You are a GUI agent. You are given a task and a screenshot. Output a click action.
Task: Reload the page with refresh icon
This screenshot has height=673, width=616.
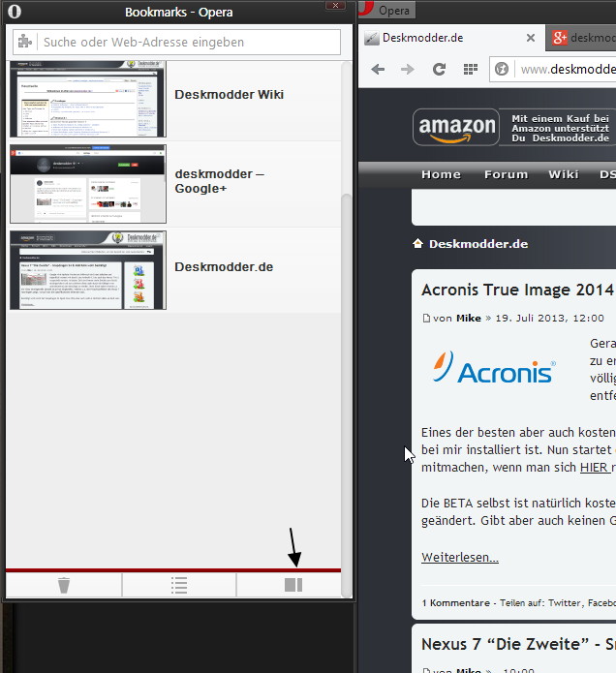coord(439,69)
